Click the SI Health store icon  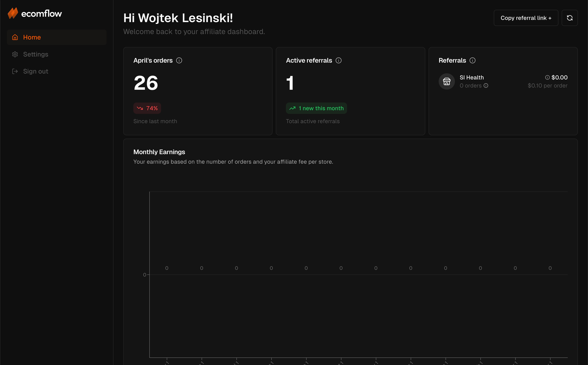446,81
